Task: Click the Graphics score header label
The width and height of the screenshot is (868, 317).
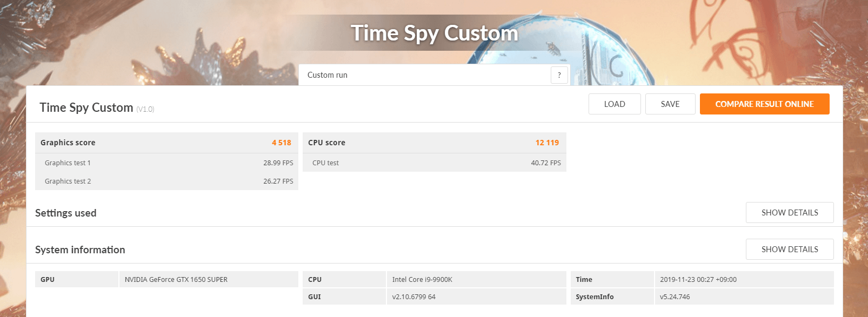Action: click(x=68, y=143)
